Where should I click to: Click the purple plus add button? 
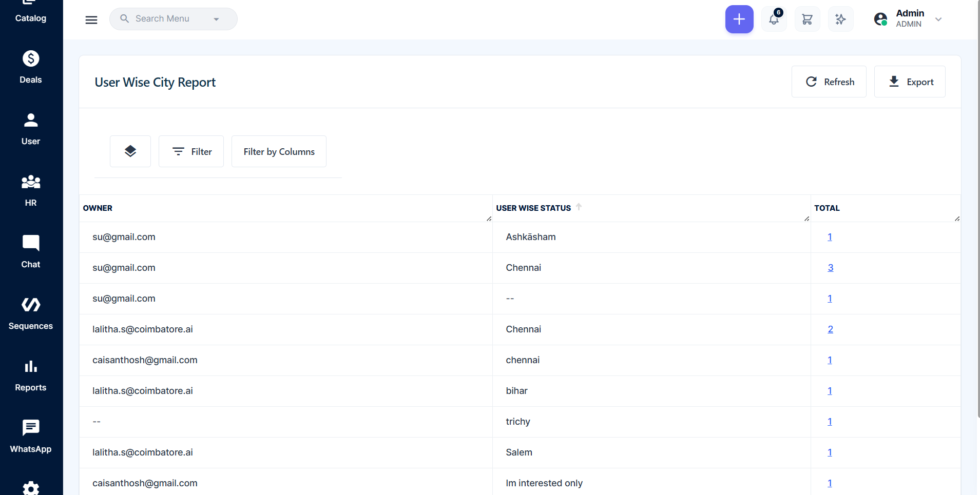pyautogui.click(x=739, y=19)
